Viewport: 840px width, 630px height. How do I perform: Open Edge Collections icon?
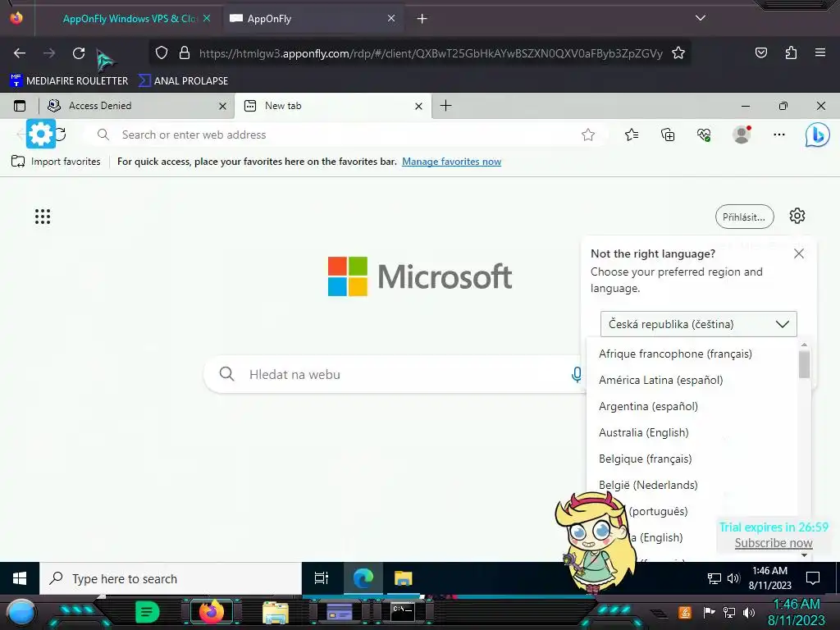pyautogui.click(x=668, y=135)
